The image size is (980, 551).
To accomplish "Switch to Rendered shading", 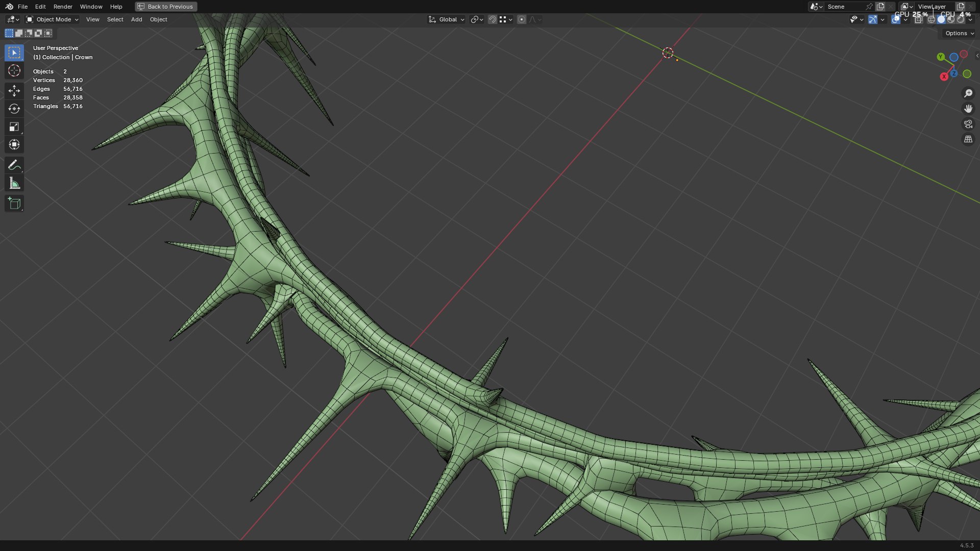I will pyautogui.click(x=961, y=19).
